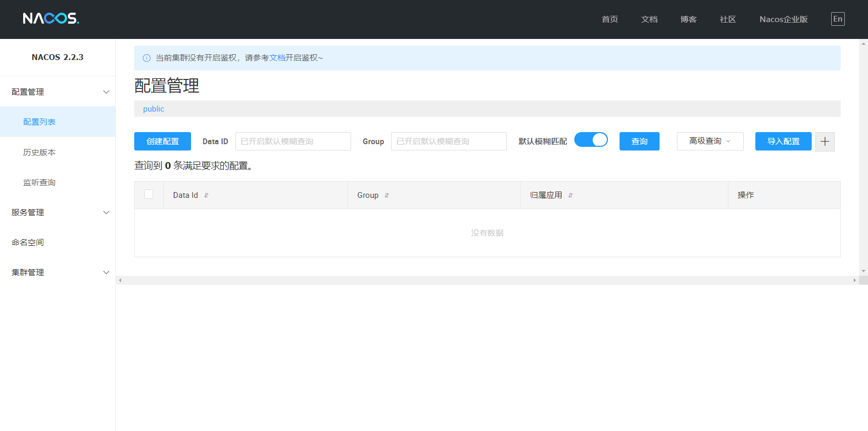This screenshot has height=431, width=868.
Task: Open 监听查询 in the sidebar
Action: pyautogui.click(x=57, y=182)
